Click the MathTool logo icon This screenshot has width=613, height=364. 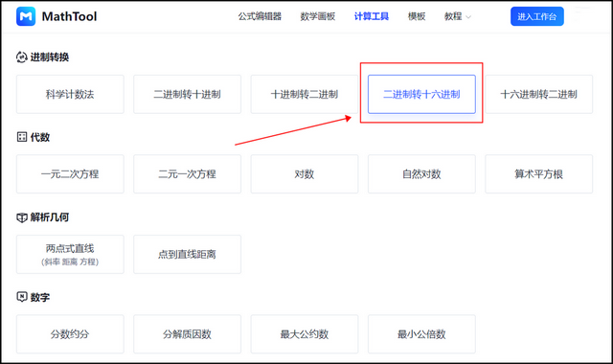click(x=26, y=16)
